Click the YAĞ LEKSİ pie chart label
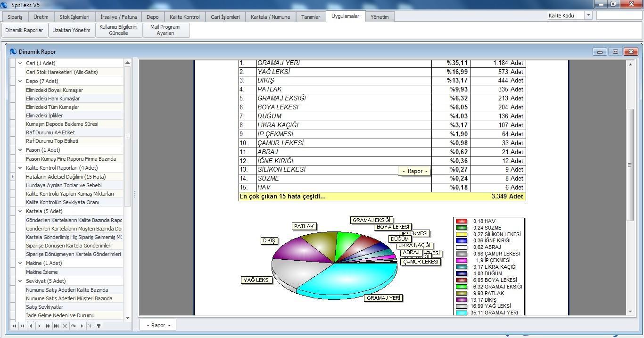Screen dimensions: 644x338 click(256, 280)
